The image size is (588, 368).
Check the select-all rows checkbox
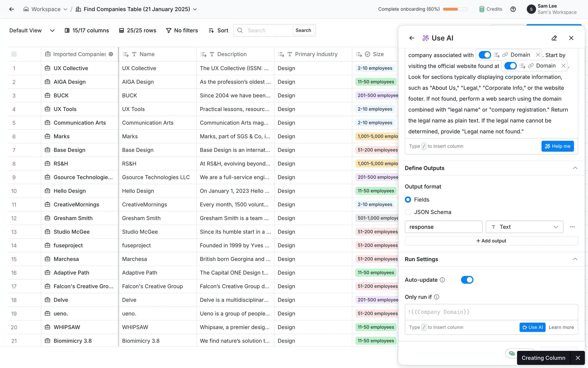pos(14,54)
